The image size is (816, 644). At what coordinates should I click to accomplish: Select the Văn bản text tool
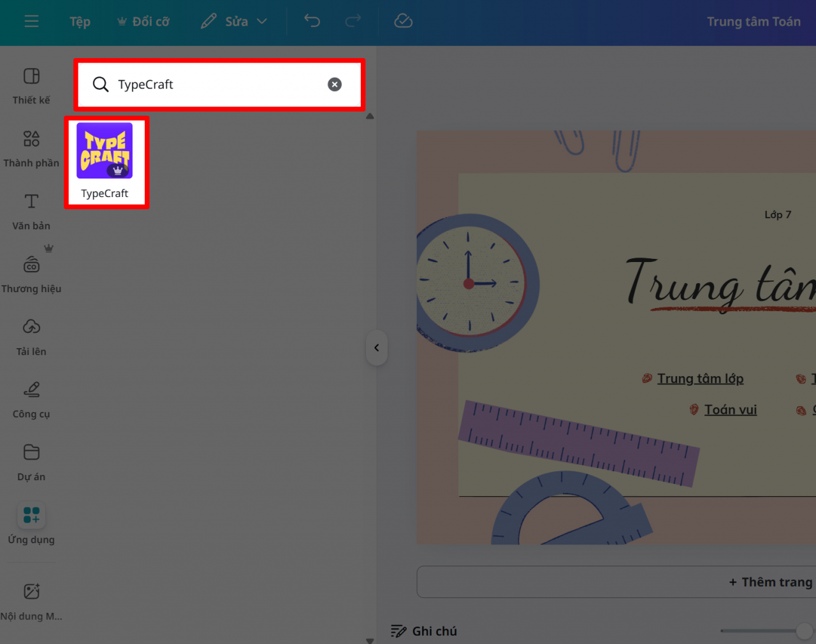(31, 211)
